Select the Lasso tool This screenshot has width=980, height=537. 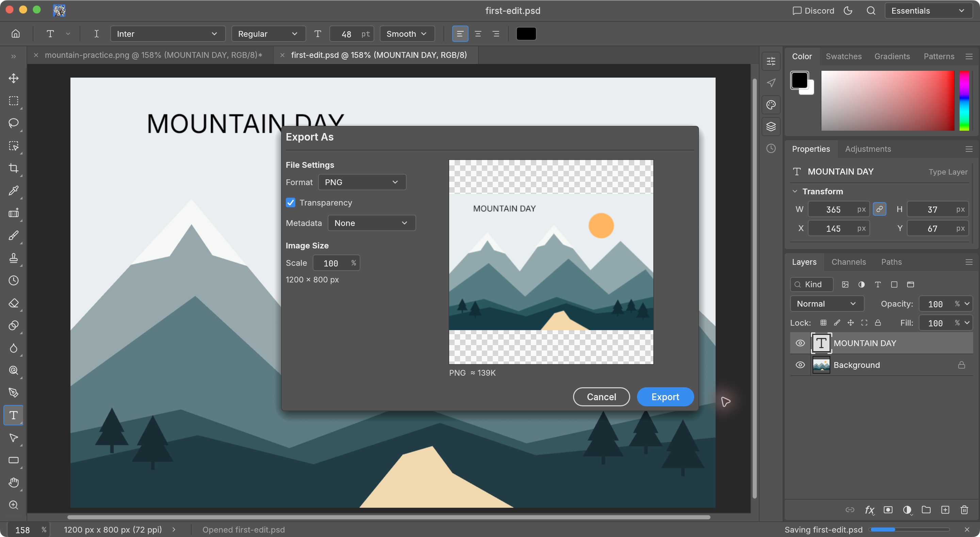(x=14, y=123)
